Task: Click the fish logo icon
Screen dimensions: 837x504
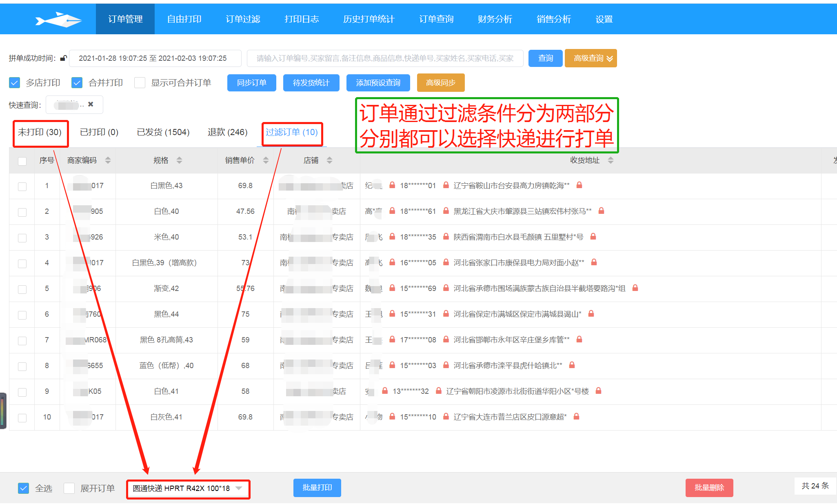Action: coord(58,19)
